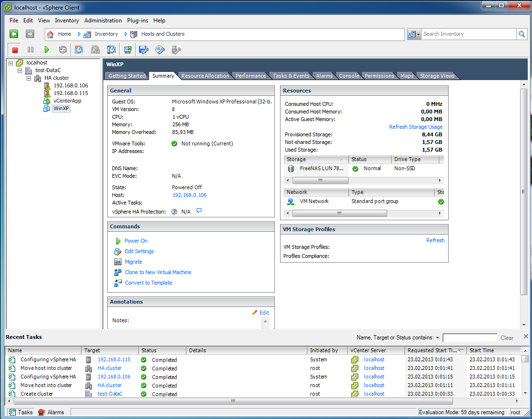Click the Tasks icon in status bar
This screenshot has height=419, width=532.
[x=12, y=412]
